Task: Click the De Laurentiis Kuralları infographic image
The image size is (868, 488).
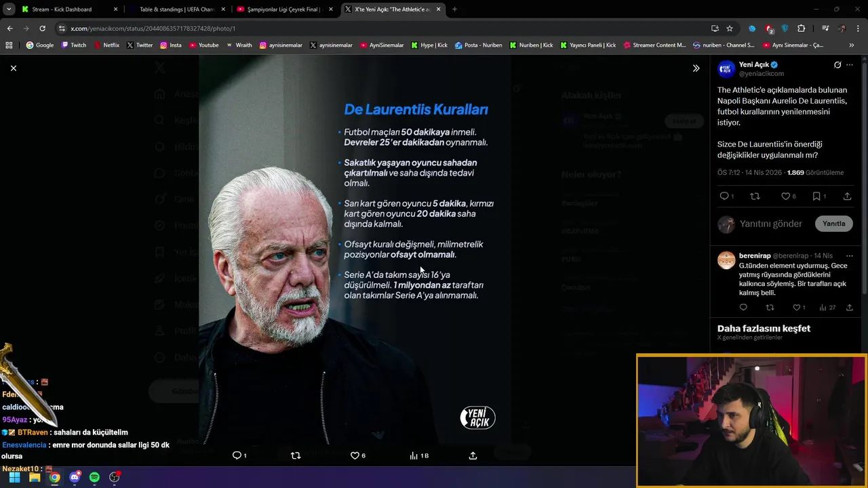Action: (x=355, y=250)
